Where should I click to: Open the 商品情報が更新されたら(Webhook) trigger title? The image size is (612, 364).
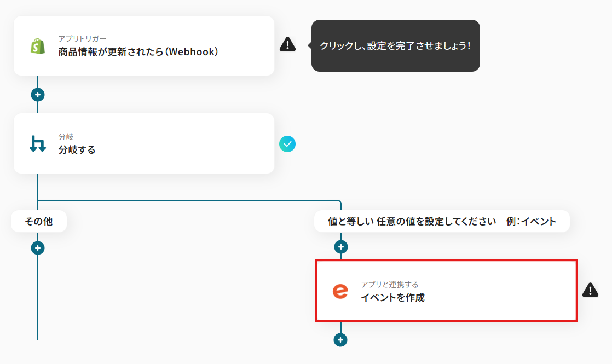[138, 52]
